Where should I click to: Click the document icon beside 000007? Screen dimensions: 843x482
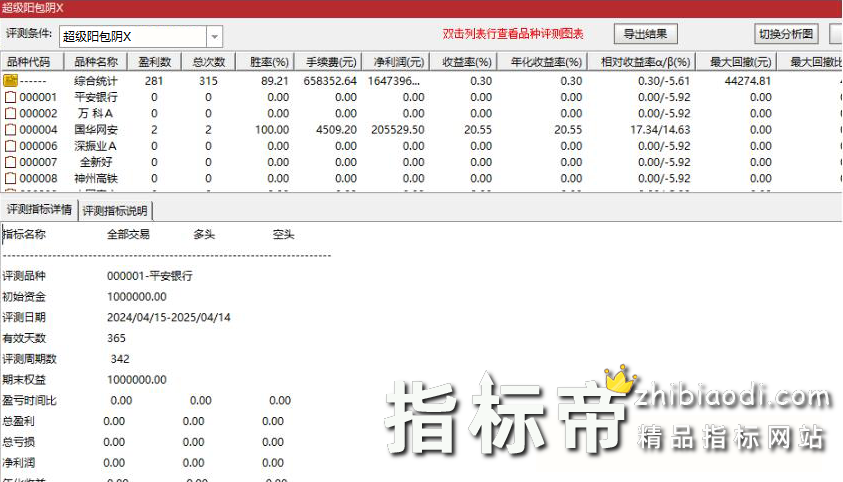click(10, 162)
